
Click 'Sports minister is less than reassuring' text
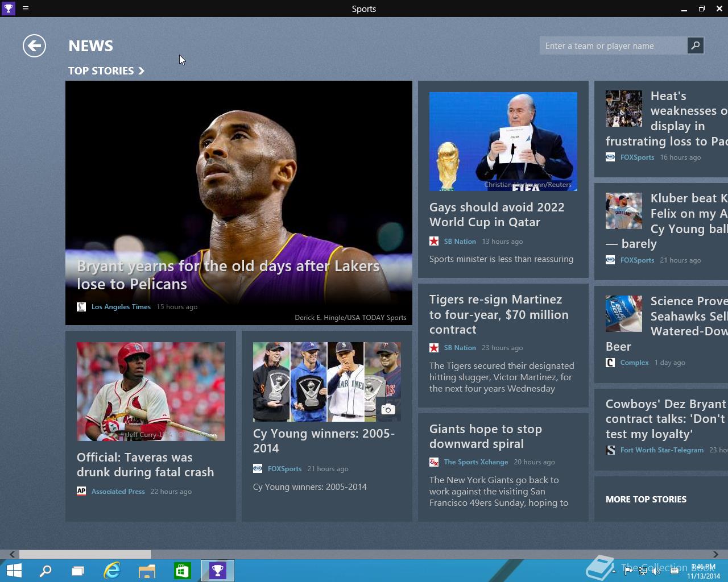pos(501,259)
